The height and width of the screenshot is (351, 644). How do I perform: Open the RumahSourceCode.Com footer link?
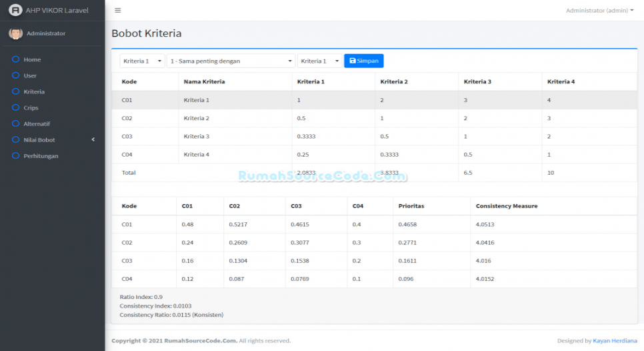tap(201, 340)
